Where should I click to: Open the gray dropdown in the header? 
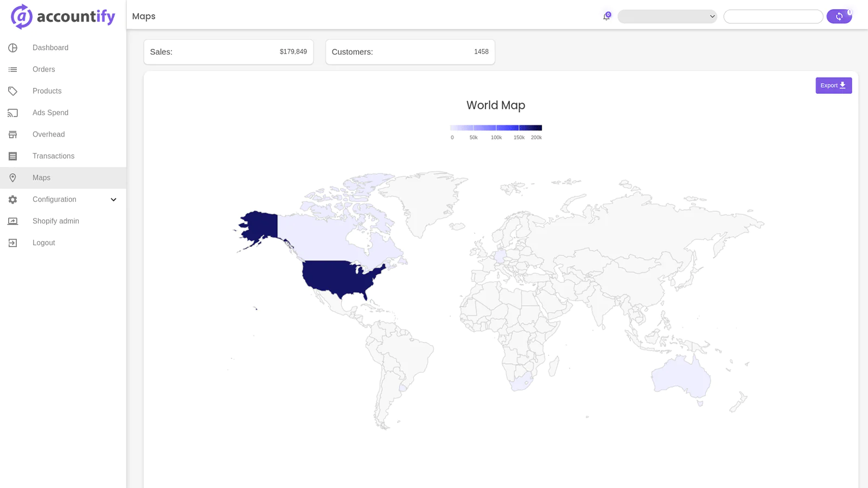[667, 16]
